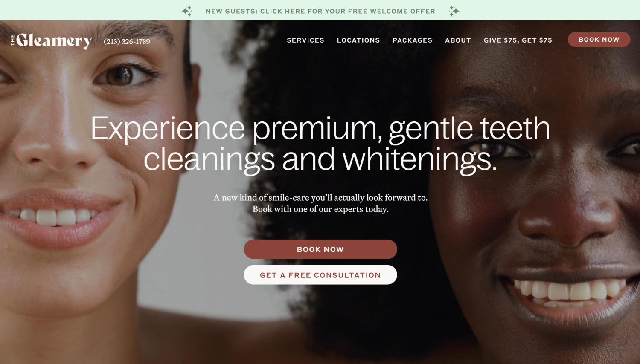
Task: Click The Gleamery logo
Action: 51,41
